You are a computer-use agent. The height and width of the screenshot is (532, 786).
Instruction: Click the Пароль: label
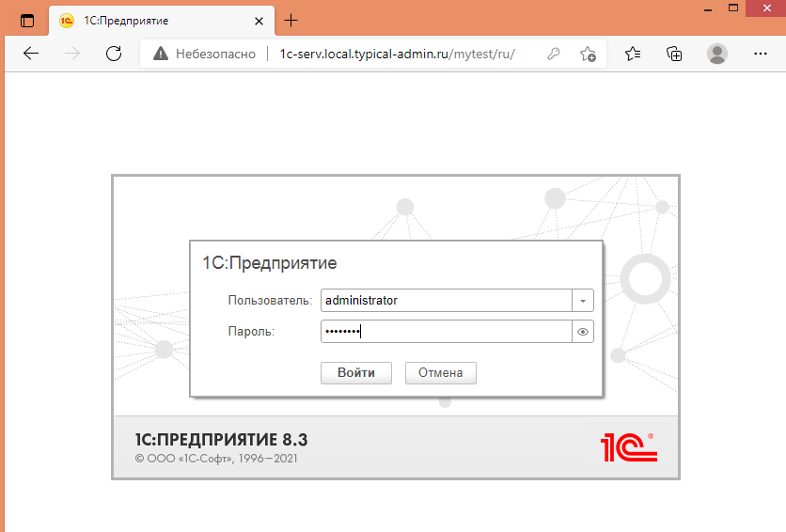[x=251, y=332]
